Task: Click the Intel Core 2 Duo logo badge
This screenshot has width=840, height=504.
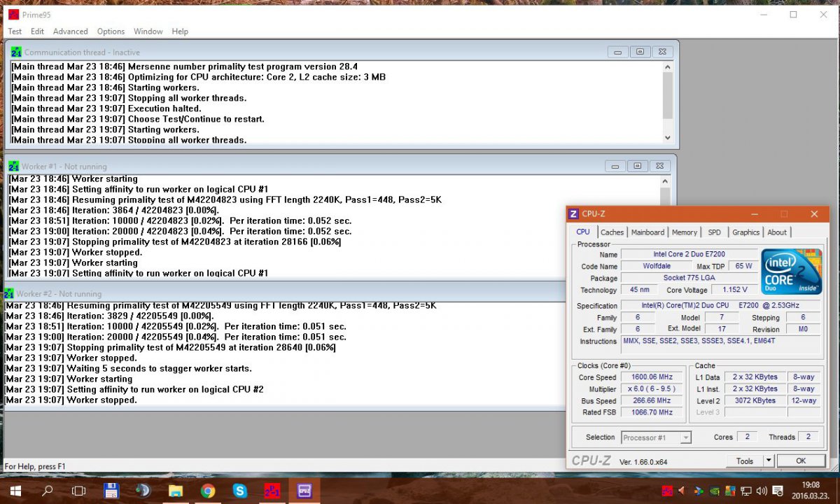Action: (x=791, y=272)
